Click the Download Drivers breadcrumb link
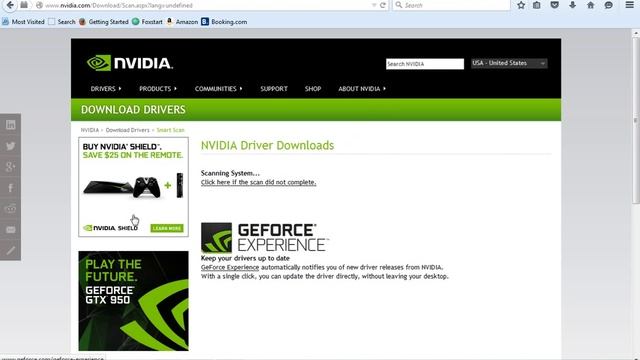 tap(127, 130)
